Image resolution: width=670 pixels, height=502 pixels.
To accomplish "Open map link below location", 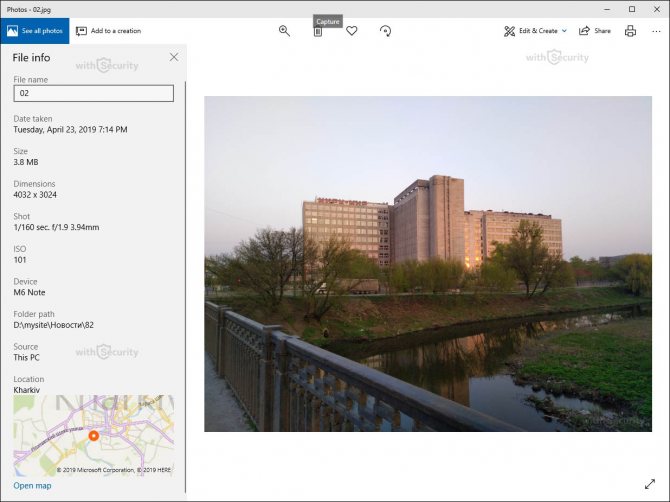I will click(32, 486).
